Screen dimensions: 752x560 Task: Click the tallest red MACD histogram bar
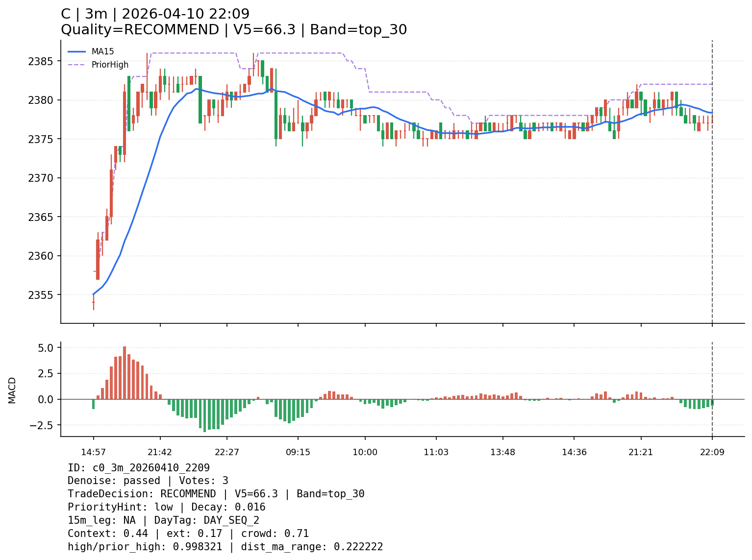pos(125,373)
